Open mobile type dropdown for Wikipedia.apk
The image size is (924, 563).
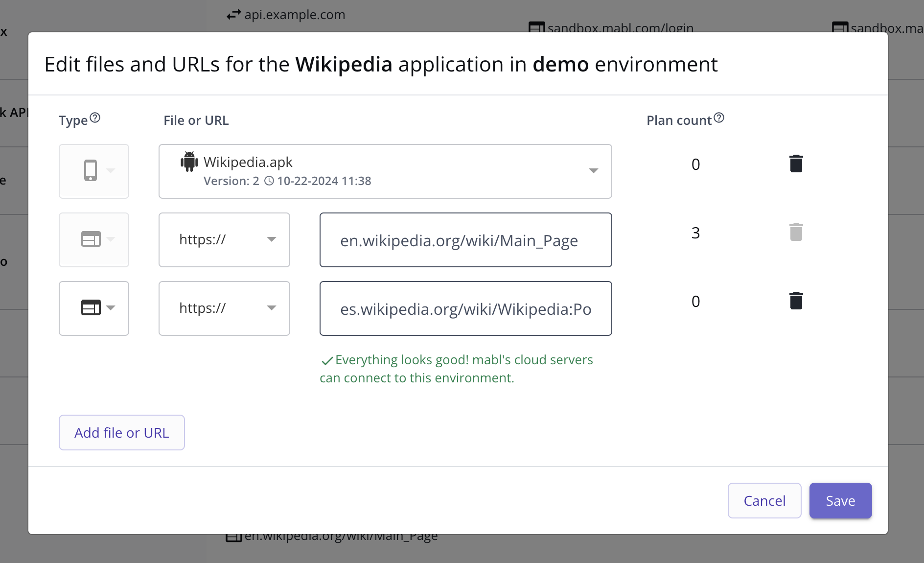pyautogui.click(x=94, y=171)
